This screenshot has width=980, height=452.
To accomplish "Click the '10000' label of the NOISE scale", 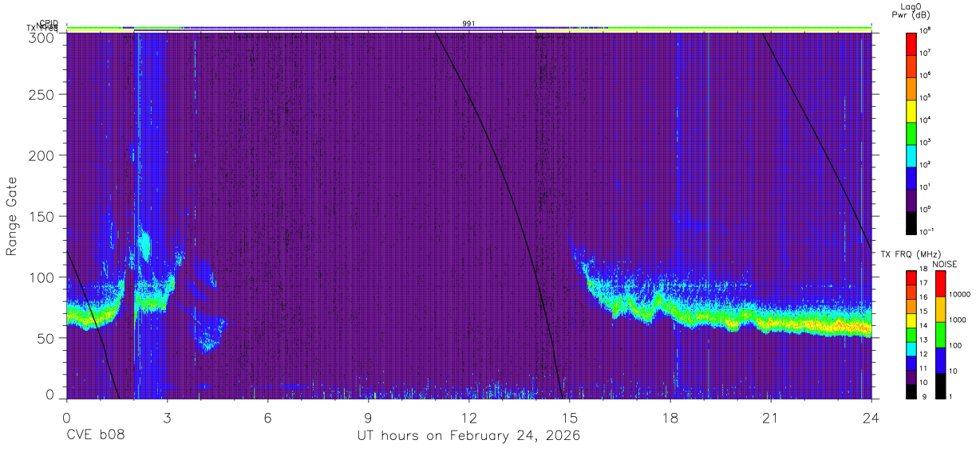I will (x=960, y=294).
